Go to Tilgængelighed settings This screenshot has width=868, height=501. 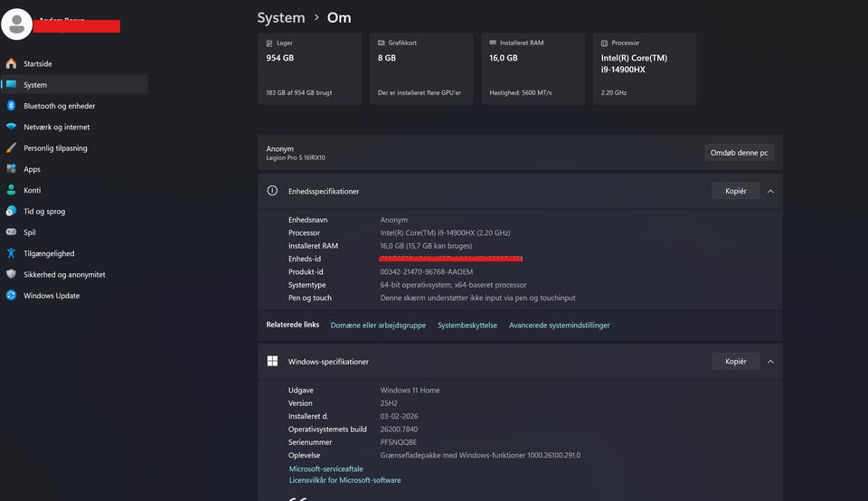(74, 253)
